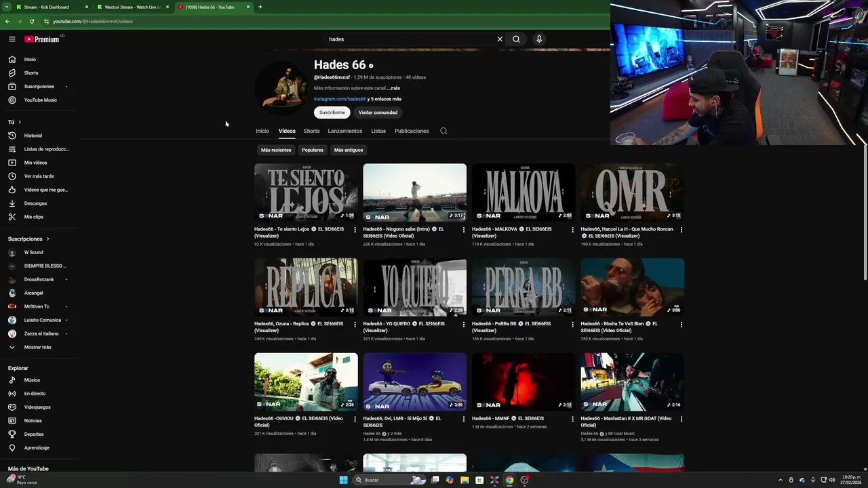Start voice search with microphone icon
This screenshot has height=488, width=868.
point(539,39)
